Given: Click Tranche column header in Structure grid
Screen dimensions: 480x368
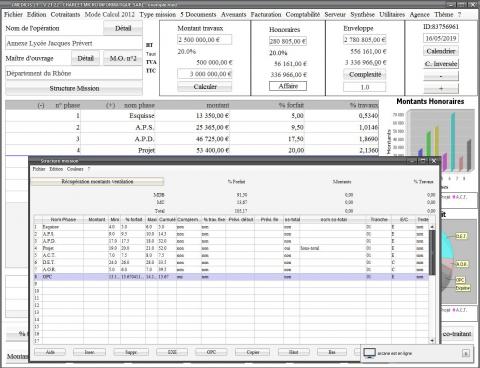Looking at the screenshot, I should pyautogui.click(x=379, y=219).
